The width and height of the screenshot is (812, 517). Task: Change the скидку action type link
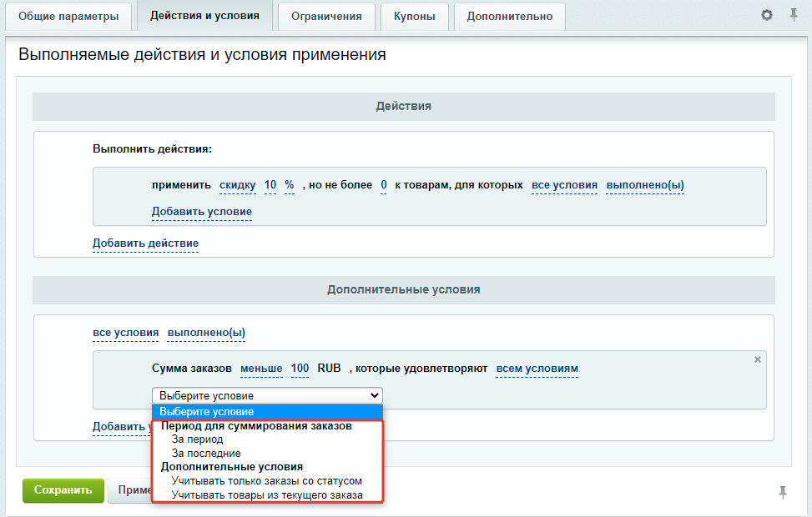[x=237, y=185]
